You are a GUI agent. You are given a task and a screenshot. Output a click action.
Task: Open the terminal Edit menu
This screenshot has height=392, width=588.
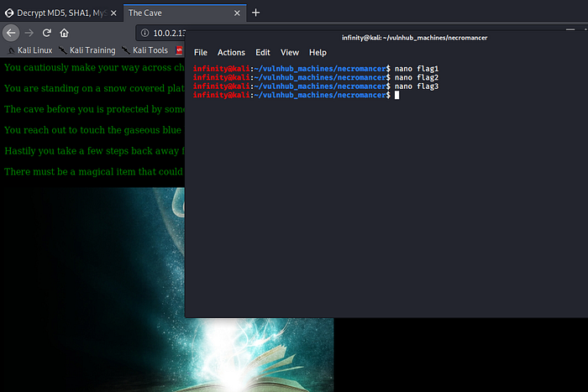263,52
